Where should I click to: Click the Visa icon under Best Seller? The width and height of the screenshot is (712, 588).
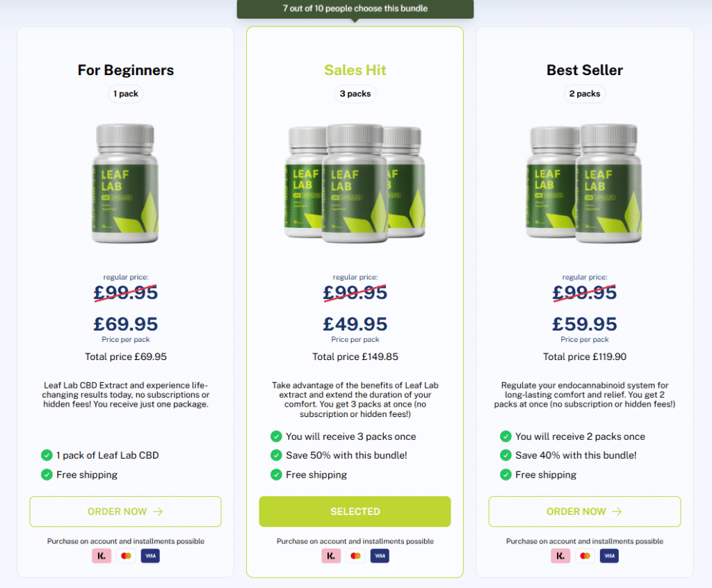click(609, 556)
